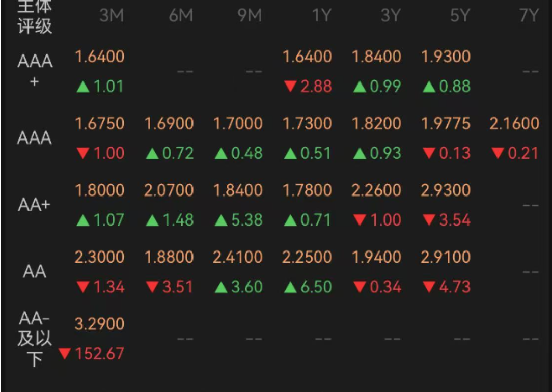Click the red down arrow beside 4.73
This screenshot has height=392, width=552.
point(429,288)
